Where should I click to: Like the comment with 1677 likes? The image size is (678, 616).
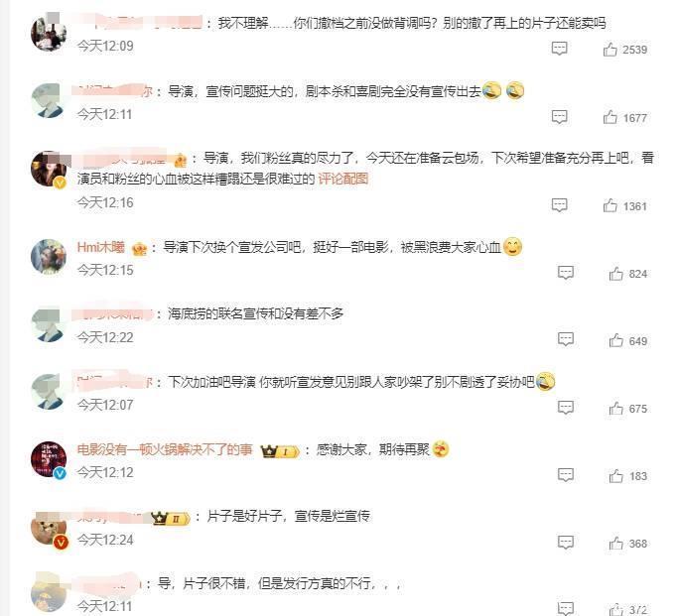pyautogui.click(x=610, y=117)
